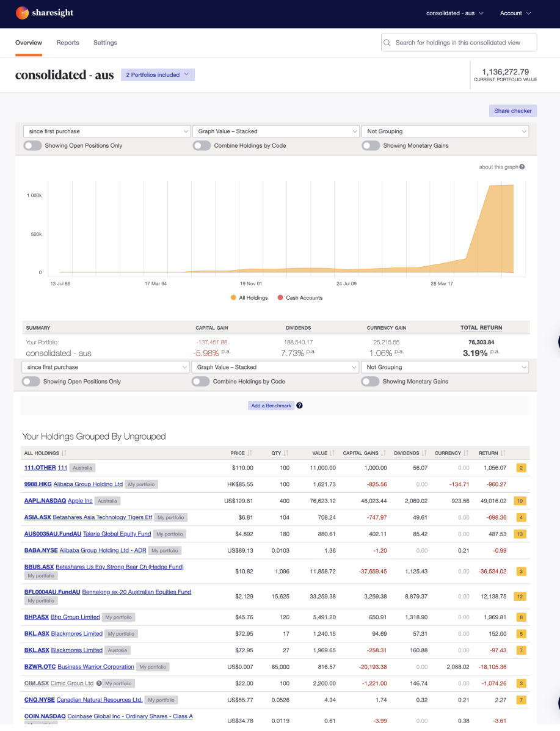Sort table by Value column arrows

pos(332,453)
